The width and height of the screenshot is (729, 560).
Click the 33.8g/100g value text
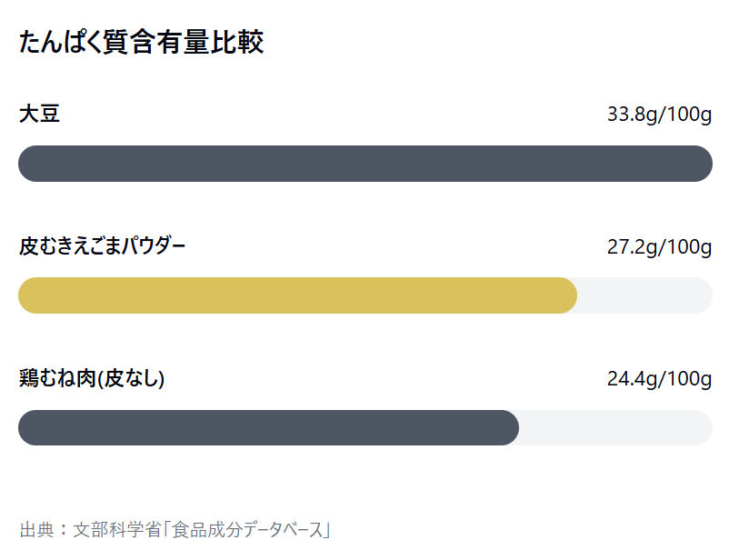click(659, 115)
